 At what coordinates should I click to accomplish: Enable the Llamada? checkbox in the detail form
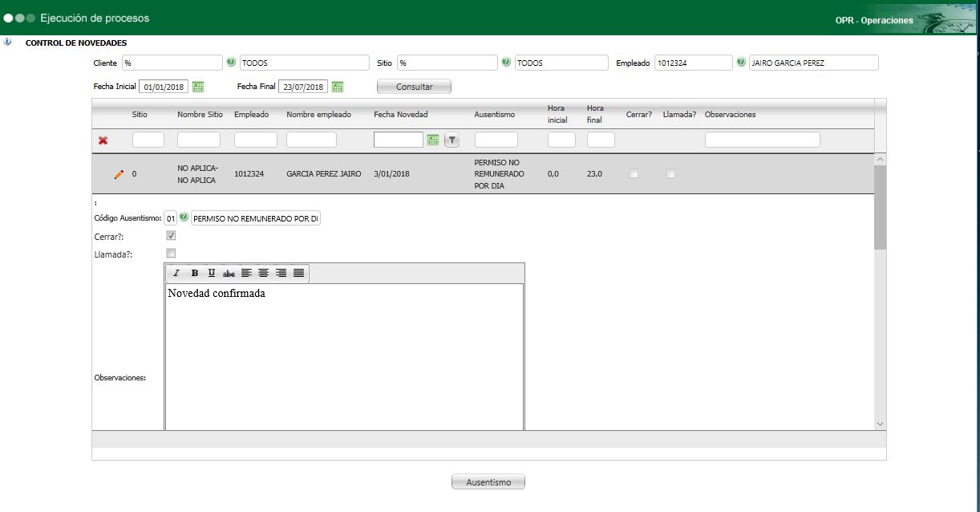171,254
